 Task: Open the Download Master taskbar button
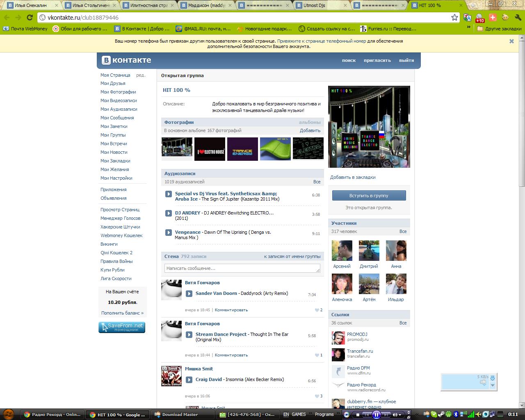click(x=180, y=414)
